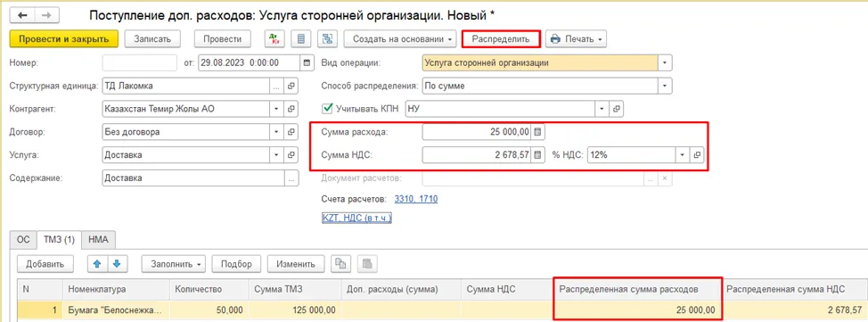The height and width of the screenshot is (322, 868).
Task: Open Договор reference card icon
Action: (291, 132)
